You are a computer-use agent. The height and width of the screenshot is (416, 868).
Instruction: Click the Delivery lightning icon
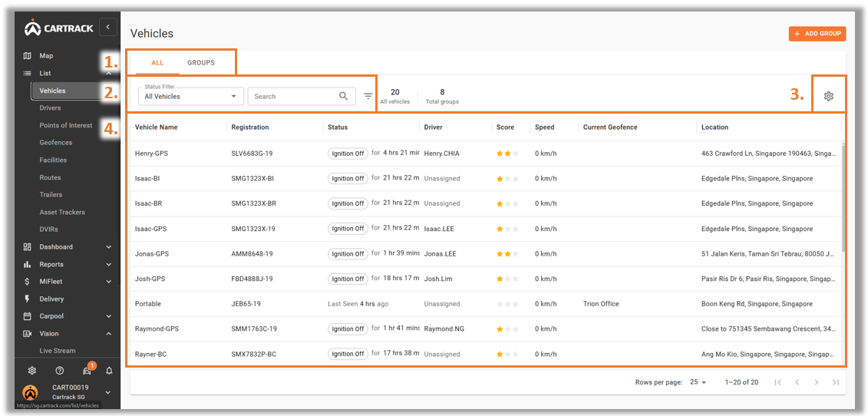(x=27, y=299)
